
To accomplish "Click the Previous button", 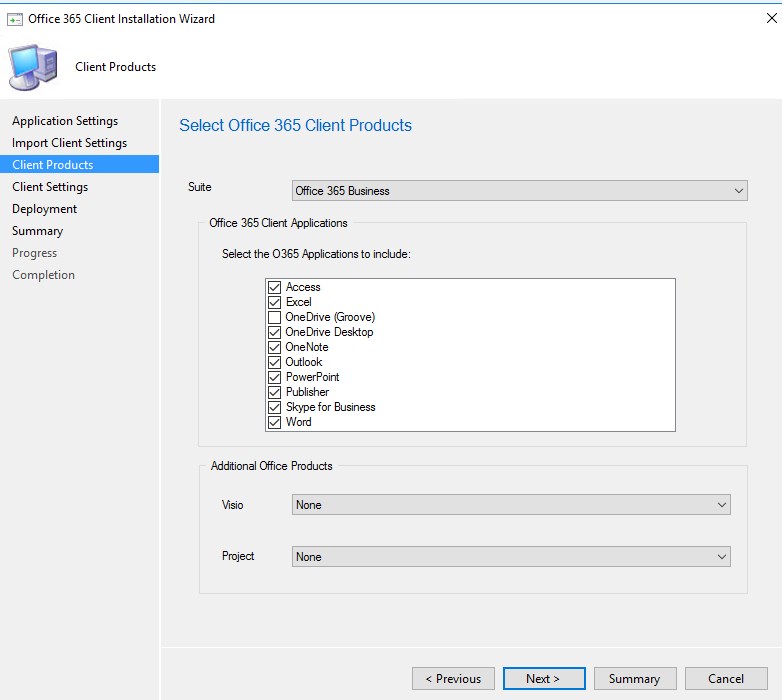I will point(453,679).
